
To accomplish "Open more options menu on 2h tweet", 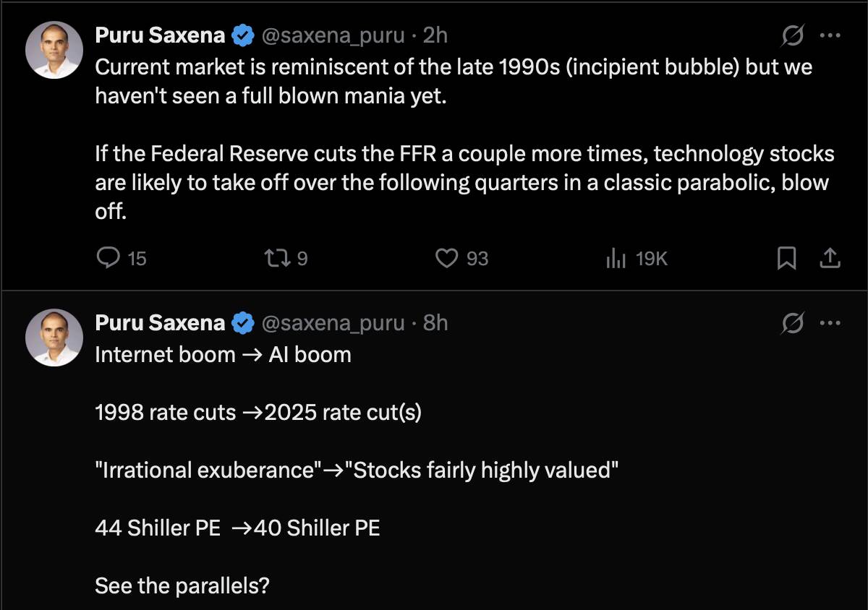I will [x=830, y=35].
